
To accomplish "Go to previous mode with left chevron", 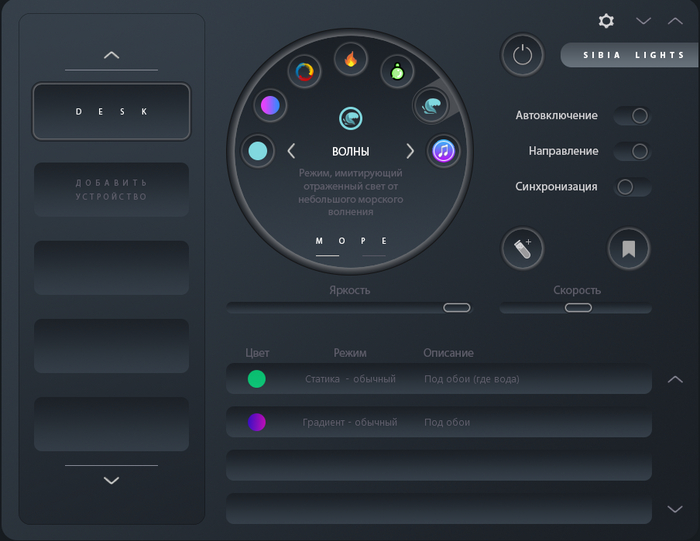I will coord(292,151).
